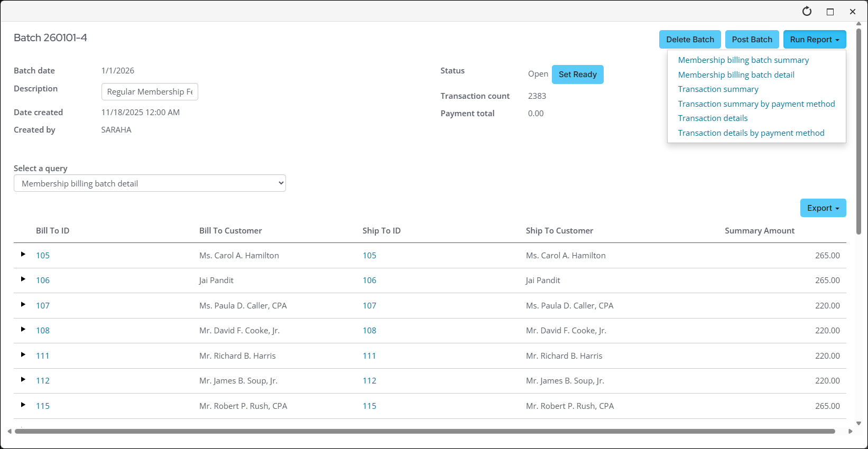Choose the Transaction details report option
Screen dimensions: 868x449
[713, 118]
